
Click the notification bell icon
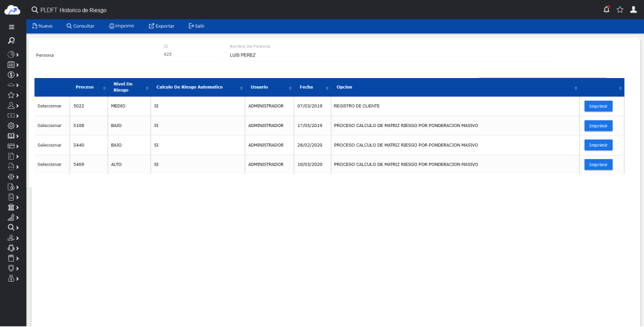pyautogui.click(x=606, y=9)
